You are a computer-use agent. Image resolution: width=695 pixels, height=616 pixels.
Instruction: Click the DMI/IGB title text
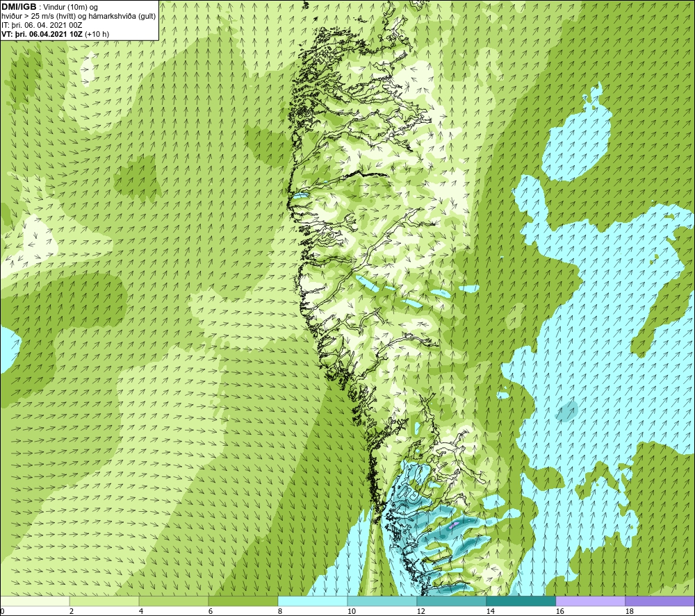tap(19, 7)
